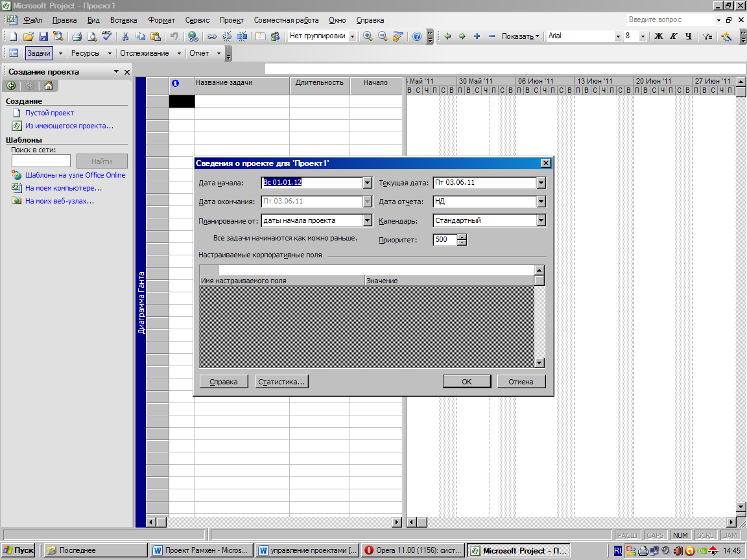Viewport: 747px width, 560px height.
Task: Click the Hide Subtasks minus icon
Action: [x=492, y=36]
